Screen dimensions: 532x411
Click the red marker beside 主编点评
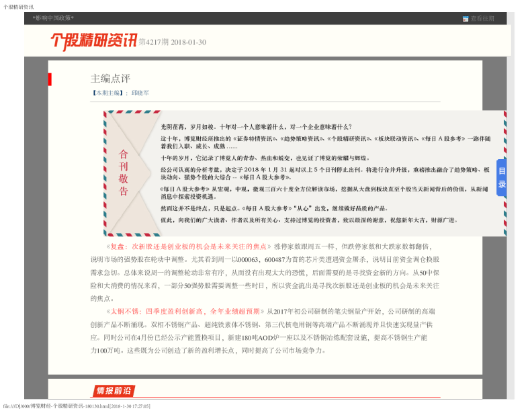(50, 79)
